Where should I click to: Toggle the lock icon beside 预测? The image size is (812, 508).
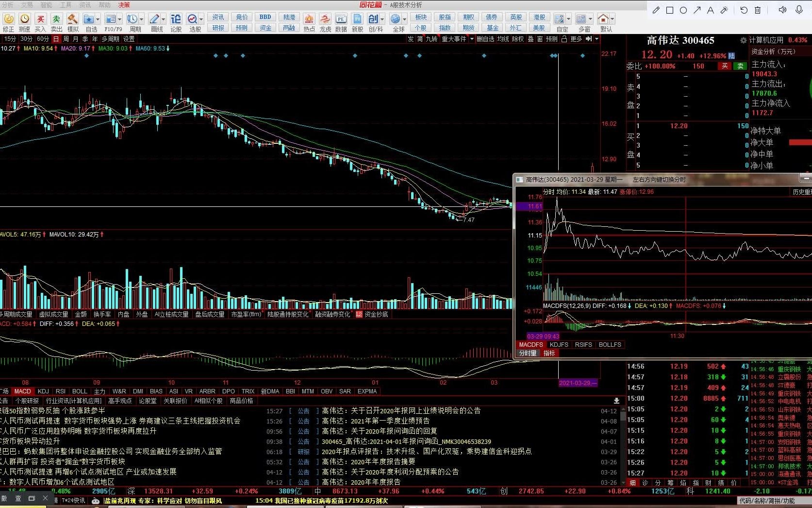point(564,39)
